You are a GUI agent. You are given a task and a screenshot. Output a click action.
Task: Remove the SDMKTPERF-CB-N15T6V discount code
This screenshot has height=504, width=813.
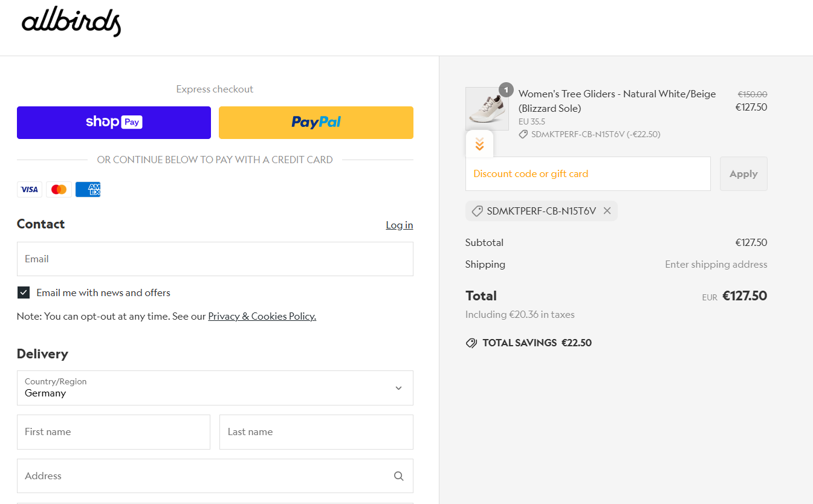coord(607,211)
